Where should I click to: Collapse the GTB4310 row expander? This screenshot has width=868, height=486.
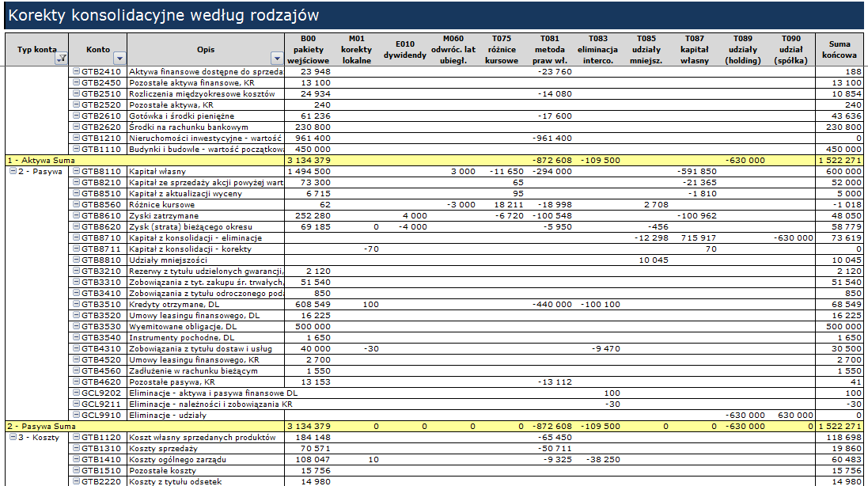point(77,348)
